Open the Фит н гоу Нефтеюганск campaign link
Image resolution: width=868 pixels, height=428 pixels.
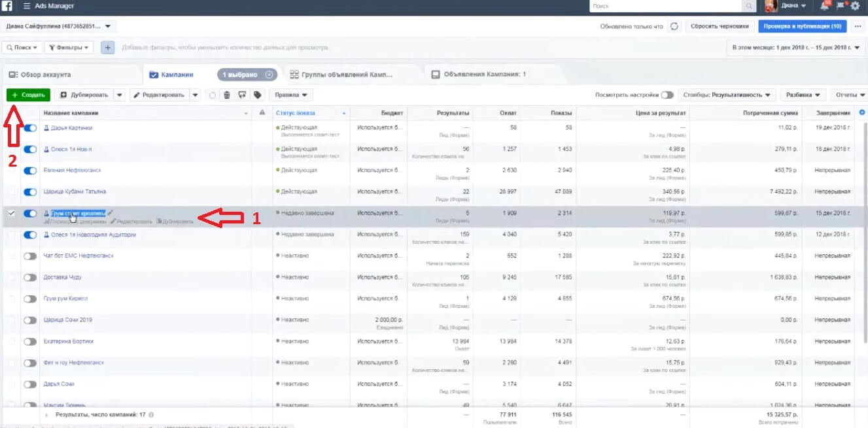tap(74, 363)
